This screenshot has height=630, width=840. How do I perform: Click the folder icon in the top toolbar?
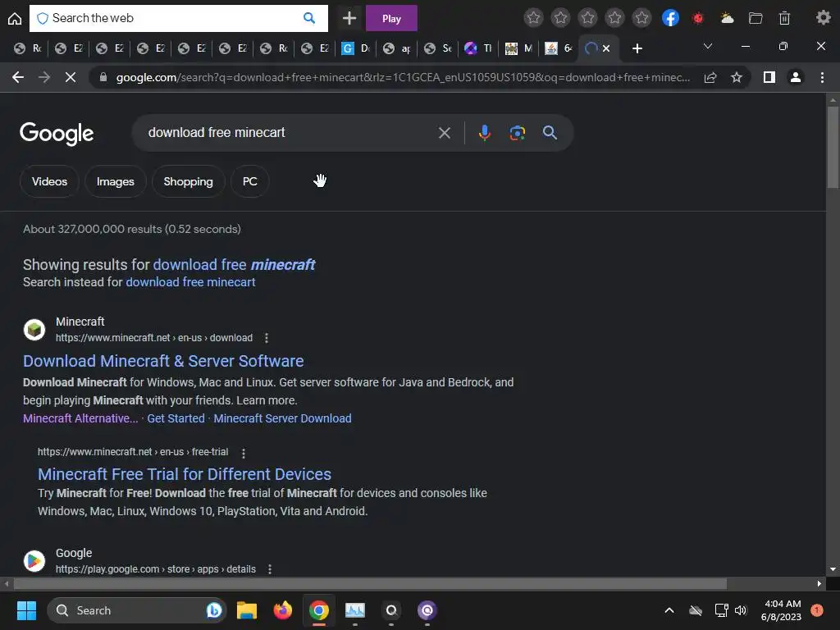[x=756, y=18]
